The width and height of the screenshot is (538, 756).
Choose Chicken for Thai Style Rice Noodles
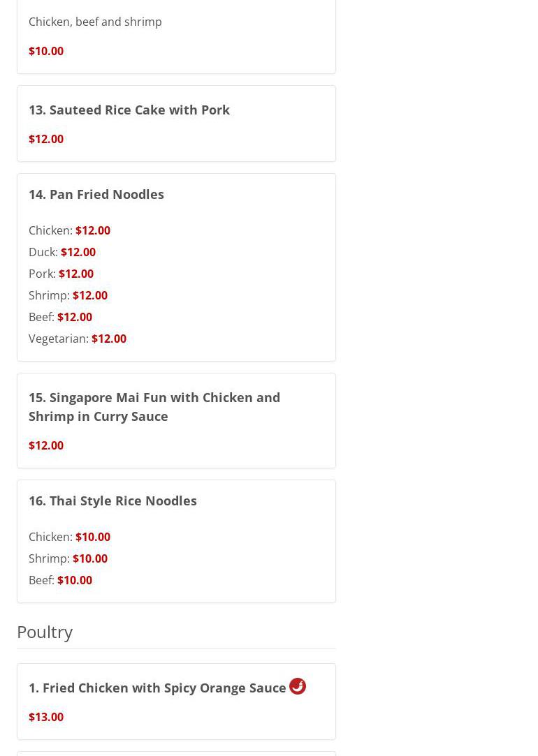pyautogui.click(x=69, y=537)
